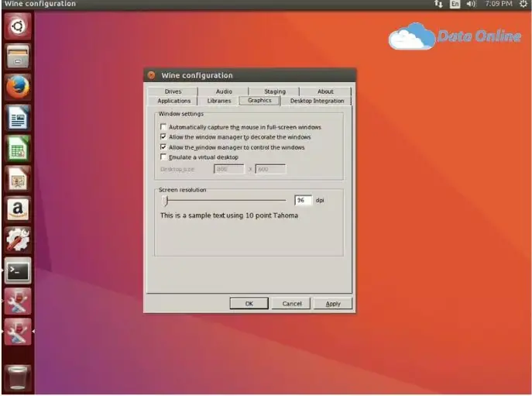
Task: Click the desktop height field 600
Action: coord(270,169)
